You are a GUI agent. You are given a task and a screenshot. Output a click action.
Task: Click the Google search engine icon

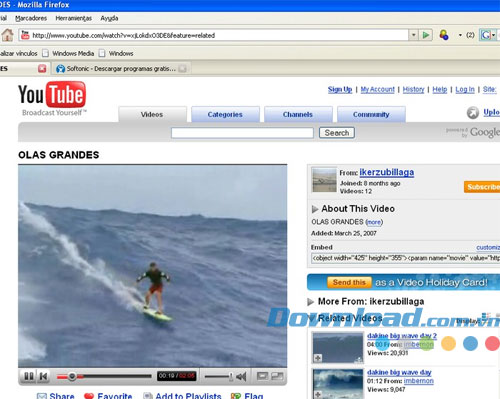tap(485, 35)
